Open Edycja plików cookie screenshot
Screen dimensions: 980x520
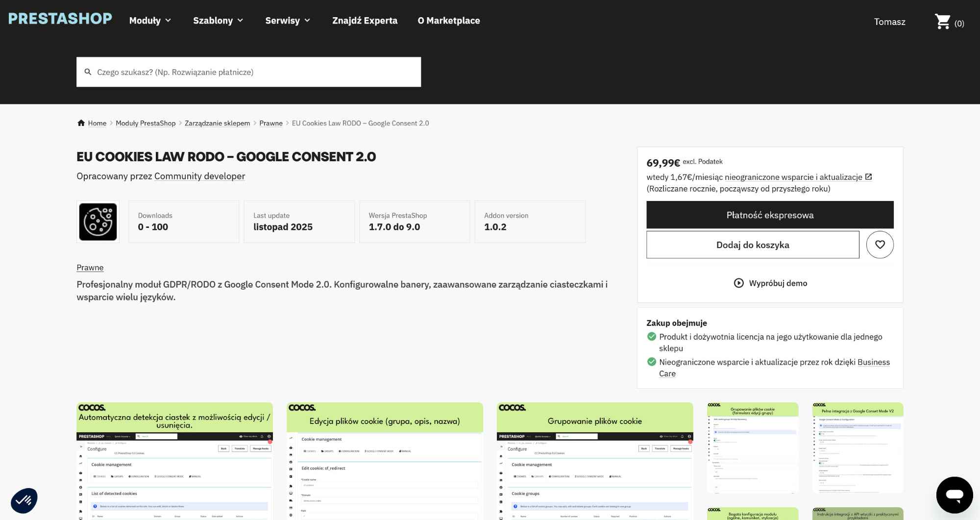[385, 461]
